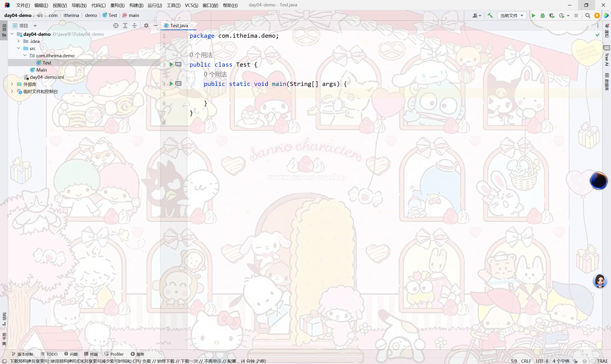Hide the project panel with the minus icon
Image resolution: width=611 pixels, height=364 pixels.
point(155,26)
